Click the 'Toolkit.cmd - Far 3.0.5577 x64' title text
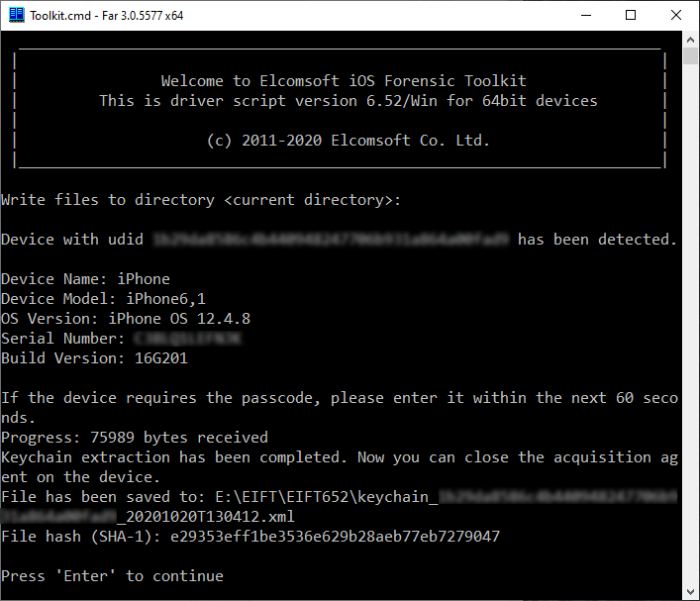The width and height of the screenshot is (700, 601). [x=107, y=16]
